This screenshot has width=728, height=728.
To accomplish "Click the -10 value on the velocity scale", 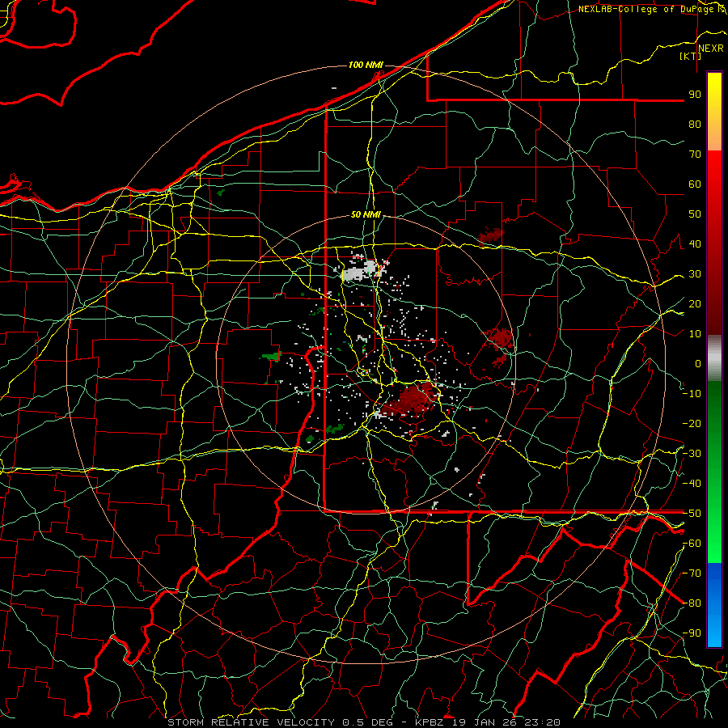I will pyautogui.click(x=692, y=394).
